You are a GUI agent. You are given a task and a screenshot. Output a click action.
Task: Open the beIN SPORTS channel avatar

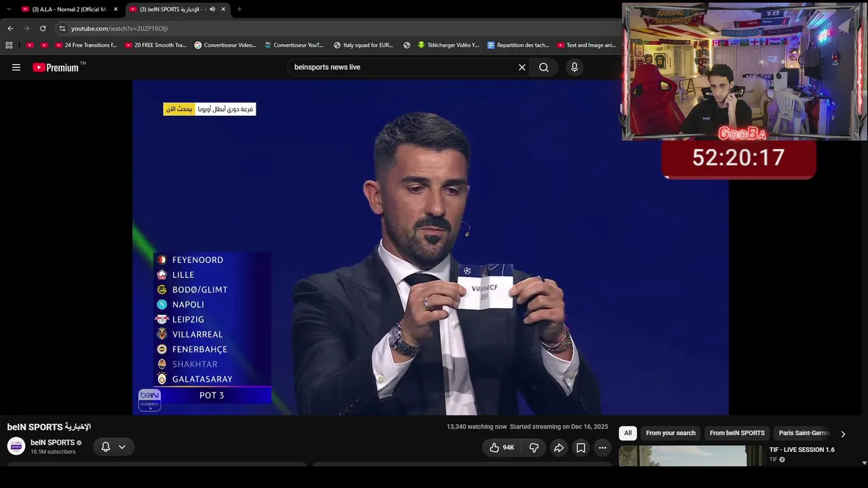tap(16, 446)
